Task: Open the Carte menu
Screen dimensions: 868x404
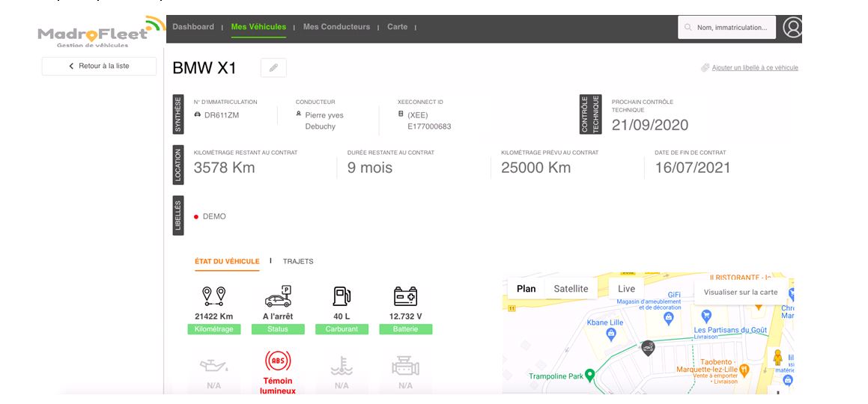Action: click(398, 26)
